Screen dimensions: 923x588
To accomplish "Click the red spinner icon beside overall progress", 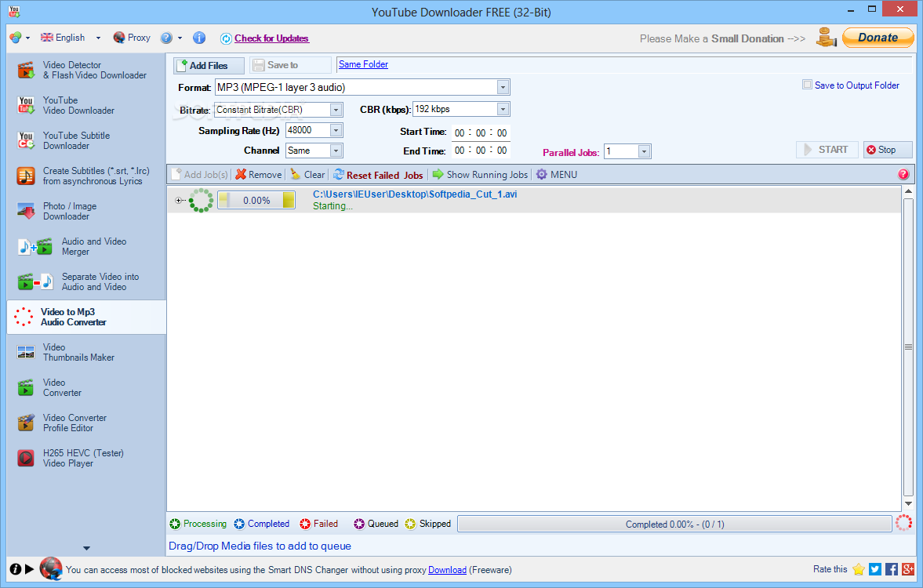I will (x=903, y=523).
